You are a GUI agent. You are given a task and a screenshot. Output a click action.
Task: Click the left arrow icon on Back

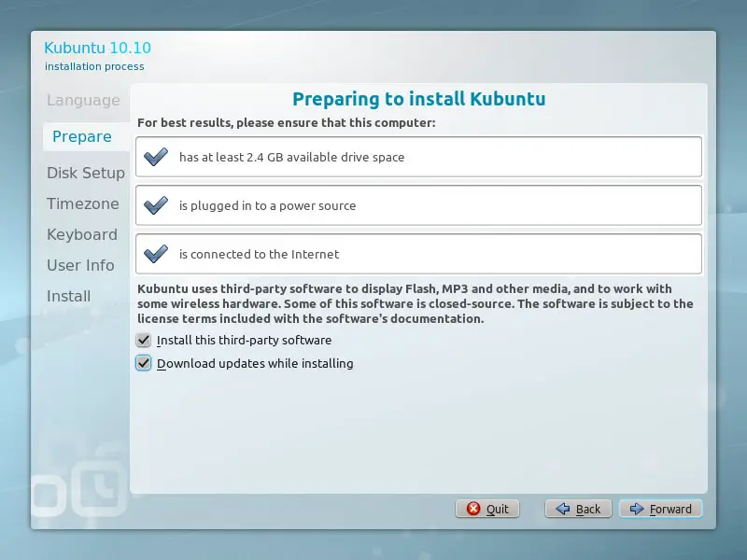coord(563,509)
